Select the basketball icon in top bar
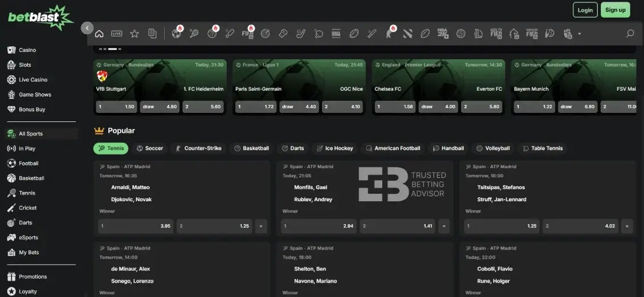Screen dimensions: 644x297 (x=212, y=34)
